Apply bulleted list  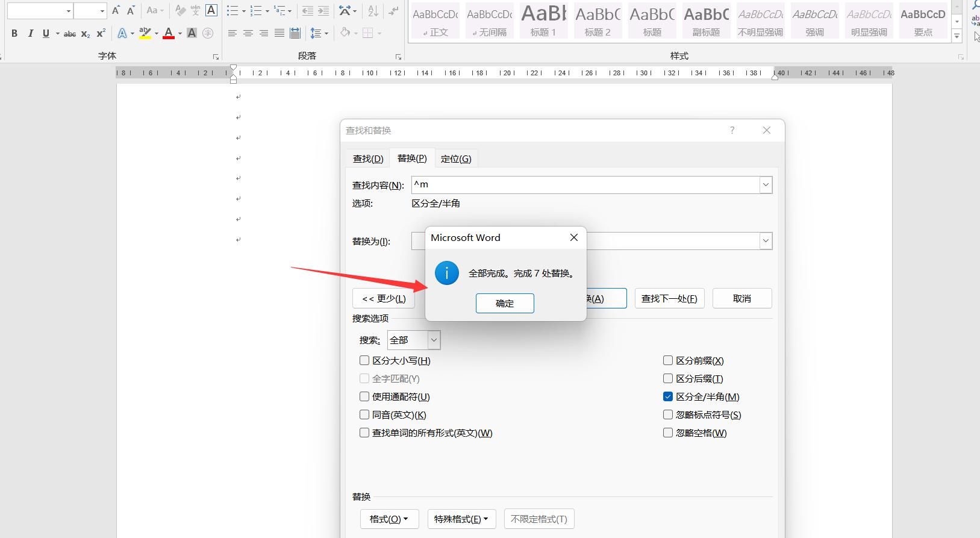click(233, 11)
